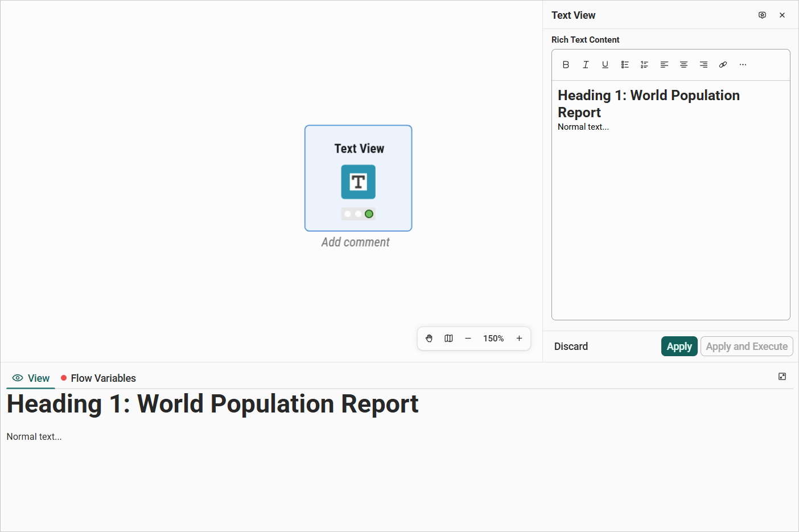Viewport: 799px width, 532px height.
Task: Activate the pan mode hand tool
Action: click(429, 339)
